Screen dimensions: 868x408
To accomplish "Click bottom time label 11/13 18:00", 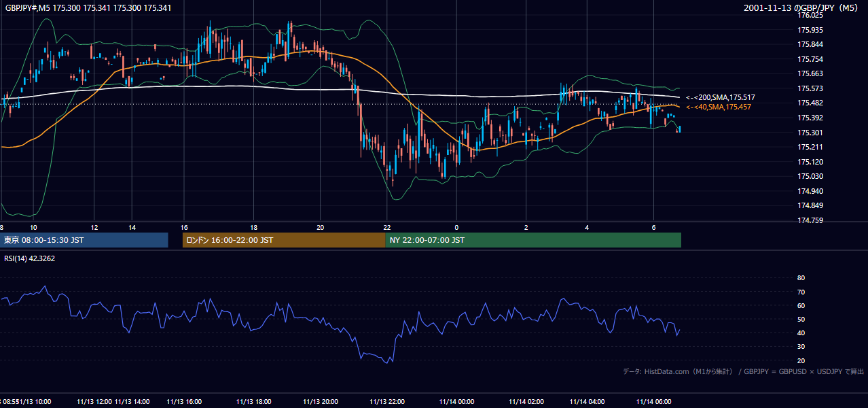I will (253, 402).
